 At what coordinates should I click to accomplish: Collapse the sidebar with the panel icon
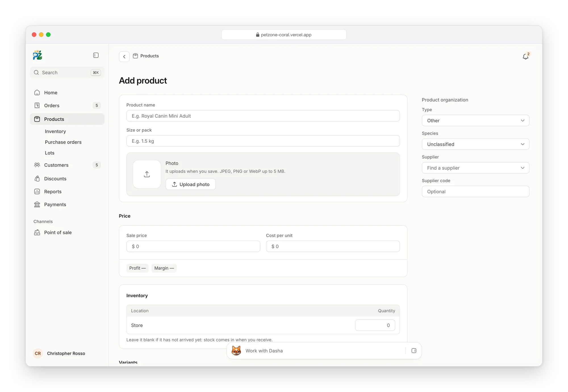[96, 55]
